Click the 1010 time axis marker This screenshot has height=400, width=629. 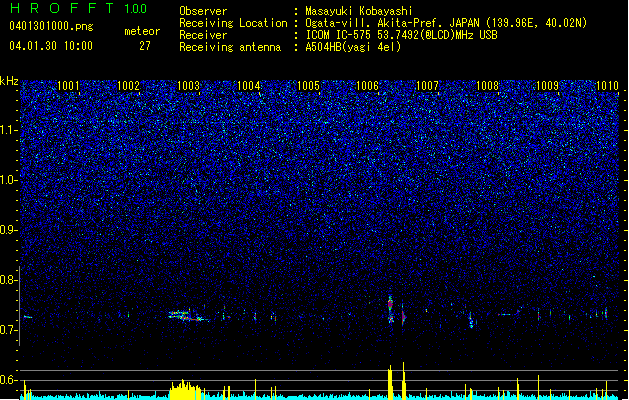coord(607,85)
